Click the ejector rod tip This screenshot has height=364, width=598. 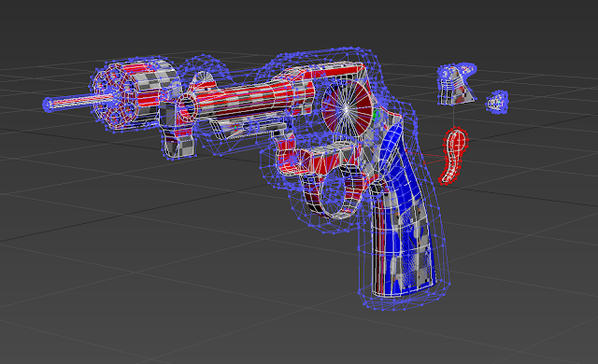[x=49, y=105]
